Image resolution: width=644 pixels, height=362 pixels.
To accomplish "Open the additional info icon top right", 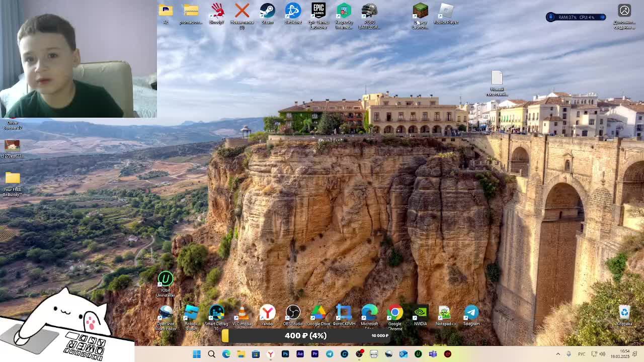I will click(624, 16).
